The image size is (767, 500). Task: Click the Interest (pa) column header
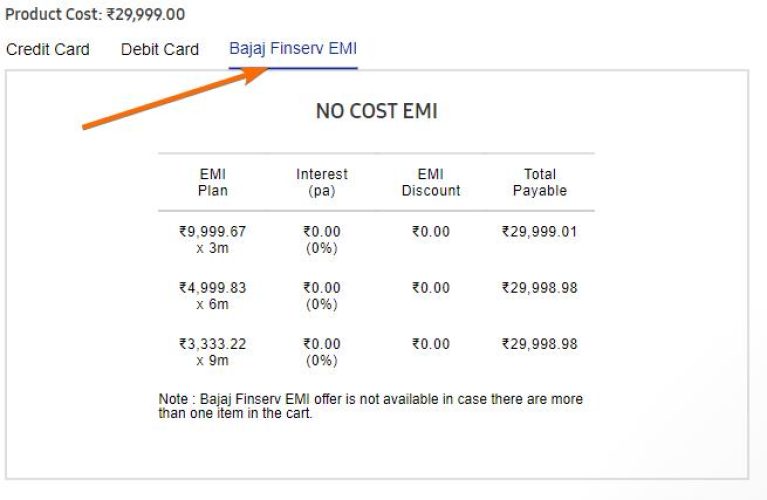pos(322,182)
